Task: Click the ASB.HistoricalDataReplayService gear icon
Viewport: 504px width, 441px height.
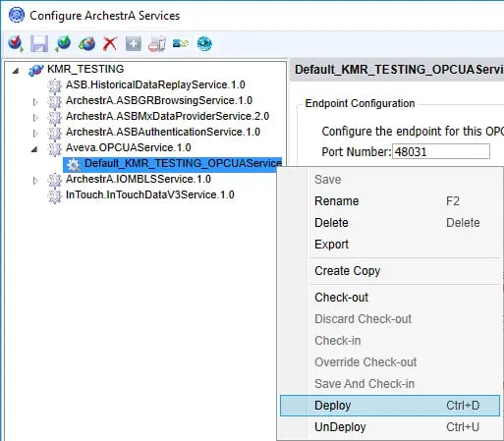Action: pyautogui.click(x=54, y=85)
